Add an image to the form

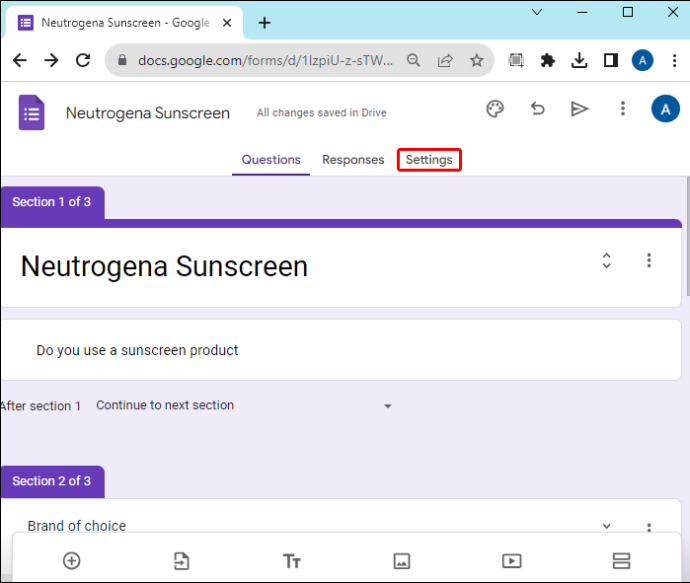[x=401, y=561]
